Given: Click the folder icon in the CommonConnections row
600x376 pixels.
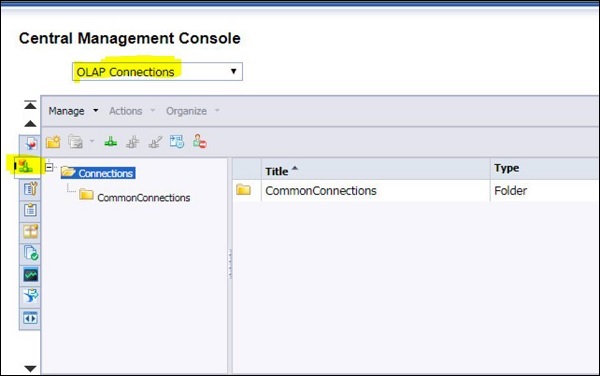Looking at the screenshot, I should click(x=243, y=189).
